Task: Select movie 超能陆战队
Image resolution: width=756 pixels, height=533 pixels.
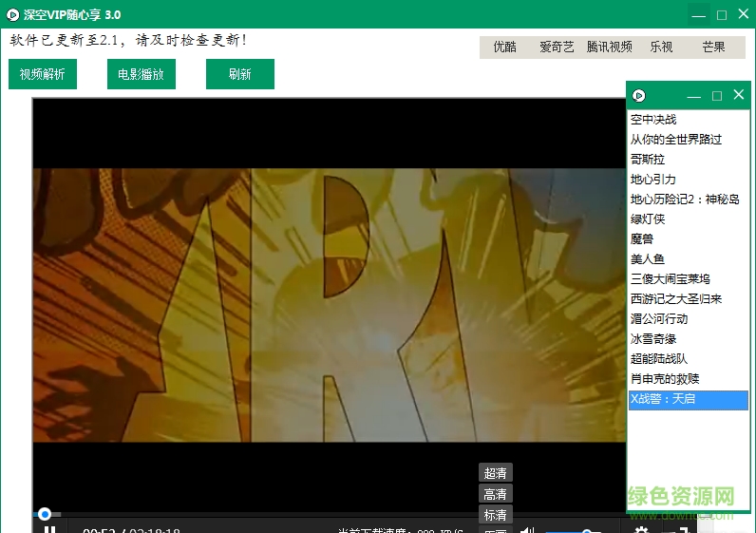Action: (689, 358)
